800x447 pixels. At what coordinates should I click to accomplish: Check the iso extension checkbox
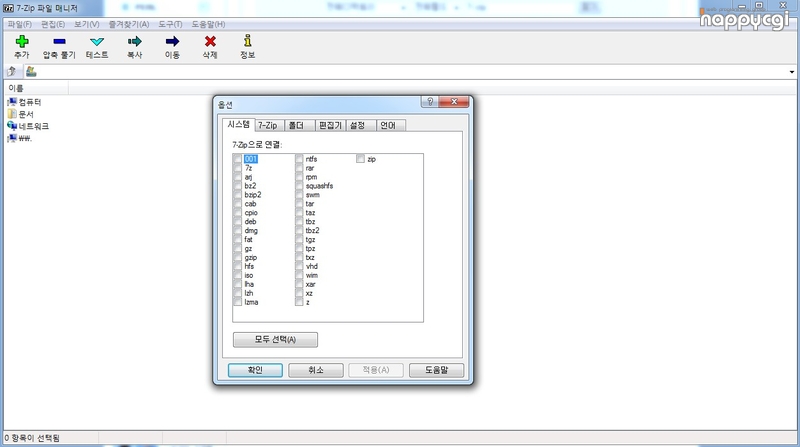237,275
